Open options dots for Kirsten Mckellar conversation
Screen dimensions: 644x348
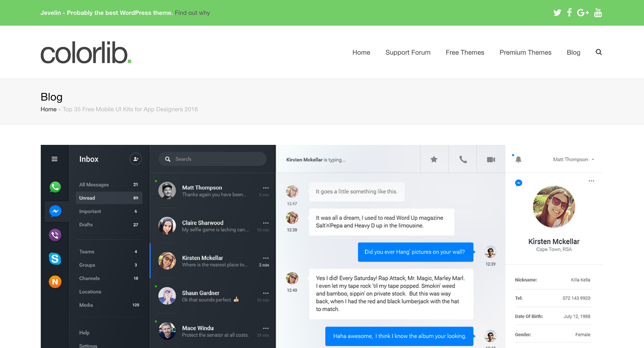tap(266, 258)
